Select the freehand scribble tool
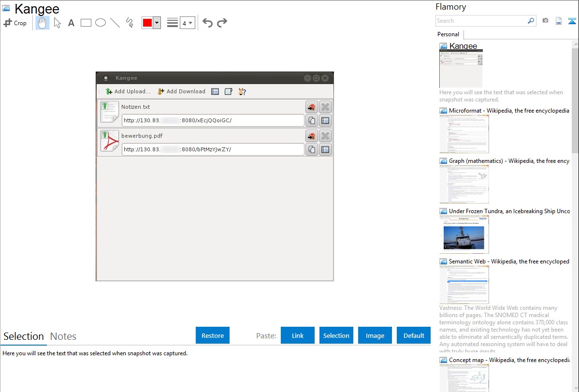579x392 pixels. [130, 23]
